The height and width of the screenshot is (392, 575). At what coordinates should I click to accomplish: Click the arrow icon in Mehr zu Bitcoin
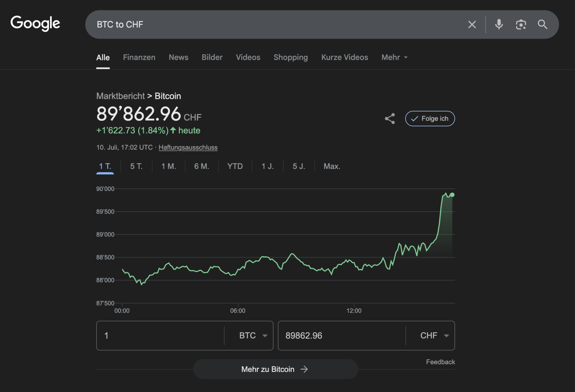click(x=304, y=369)
